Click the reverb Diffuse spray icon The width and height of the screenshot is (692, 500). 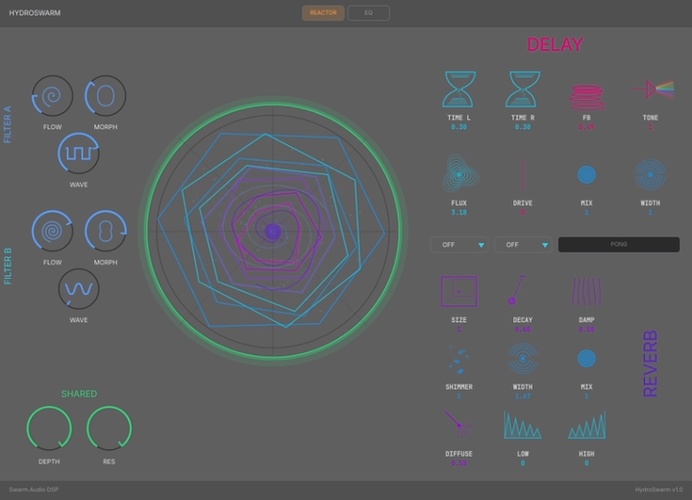coord(459,425)
